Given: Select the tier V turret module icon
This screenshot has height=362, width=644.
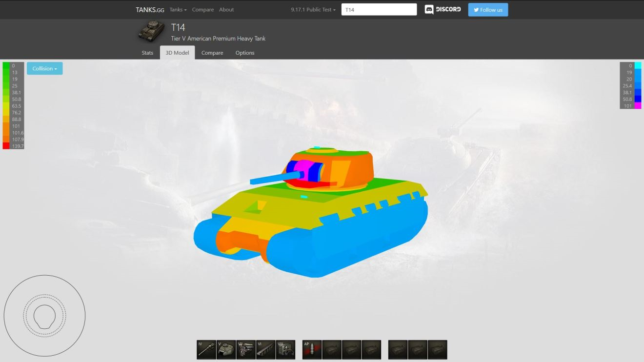Looking at the screenshot, I should click(226, 350).
